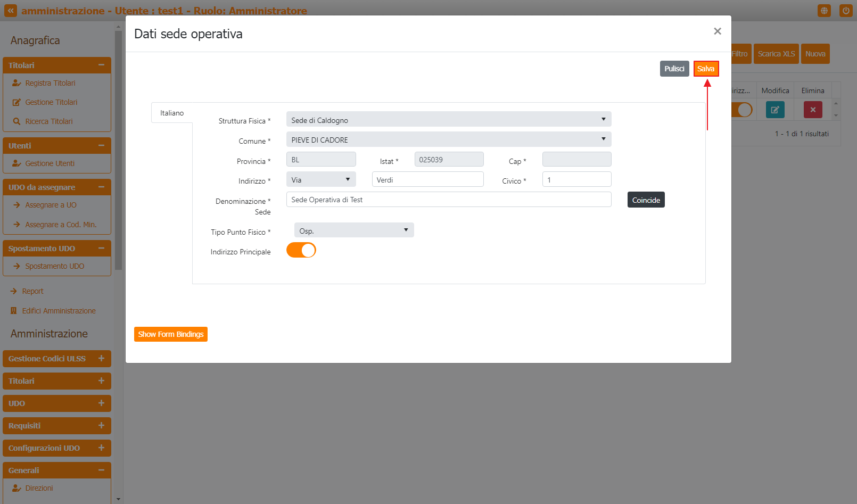Open Registra Titolari menu item
857x504 pixels.
[50, 83]
